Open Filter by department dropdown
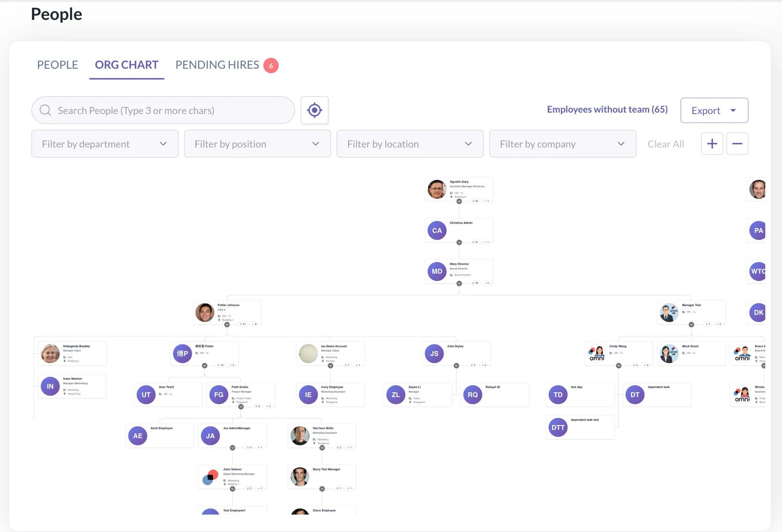Image resolution: width=782 pixels, height=532 pixels. click(105, 144)
